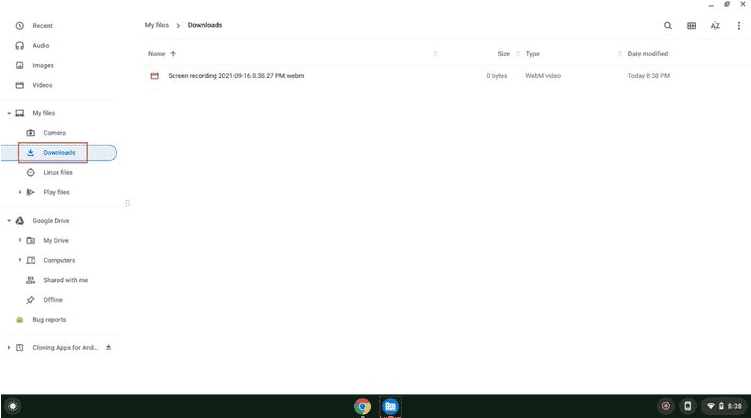Select Google Drive in sidebar
This screenshot has height=418, width=751.
point(51,221)
